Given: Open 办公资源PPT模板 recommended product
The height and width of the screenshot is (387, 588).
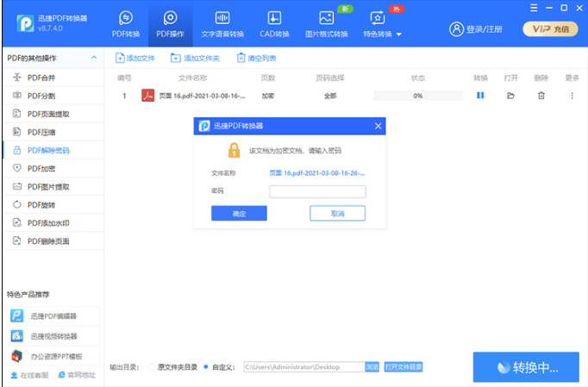Looking at the screenshot, I should pyautogui.click(x=53, y=356).
